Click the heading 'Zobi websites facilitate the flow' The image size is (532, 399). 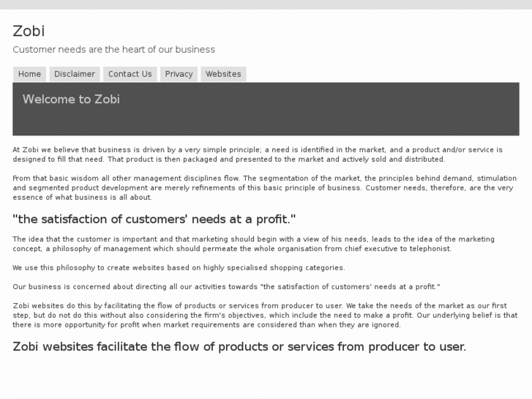(x=239, y=347)
